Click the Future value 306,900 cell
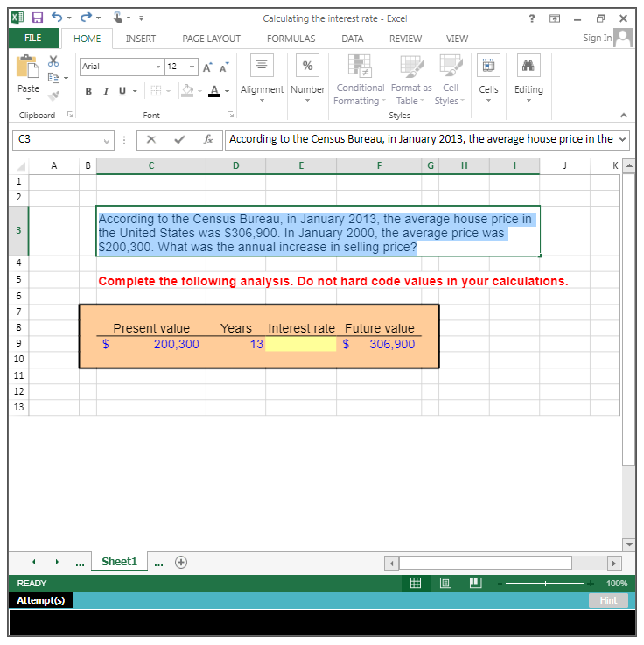Screen dimensions: 644x645 pos(379,344)
